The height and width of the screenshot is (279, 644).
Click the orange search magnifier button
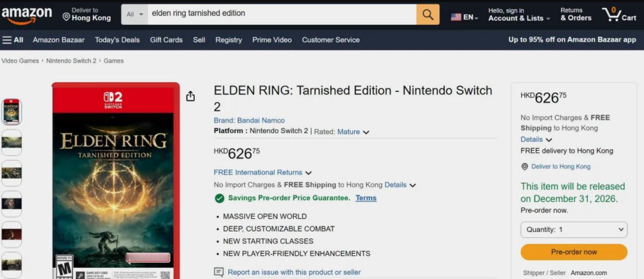point(428,15)
